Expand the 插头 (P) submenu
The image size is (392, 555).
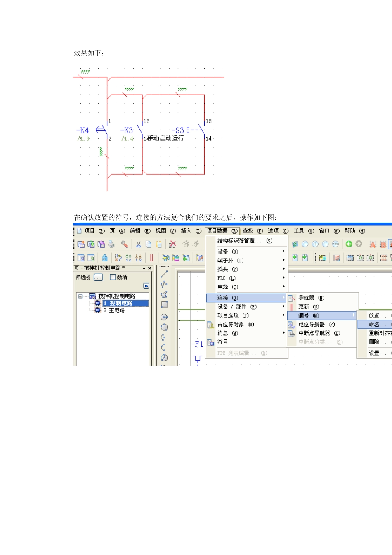[247, 269]
